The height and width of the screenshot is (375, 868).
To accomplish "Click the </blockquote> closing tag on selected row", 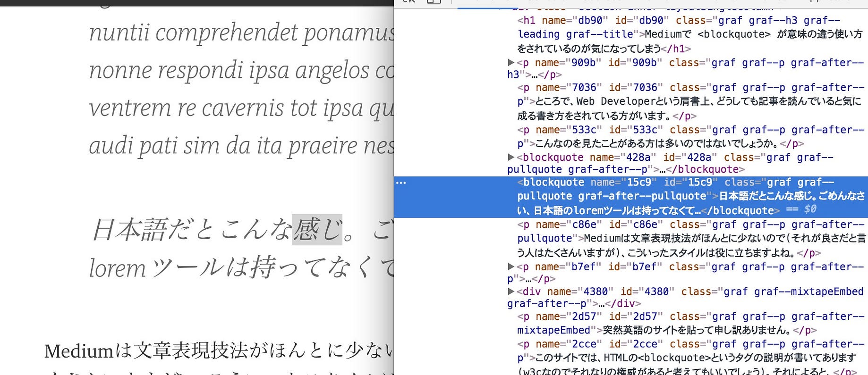I will point(740,210).
